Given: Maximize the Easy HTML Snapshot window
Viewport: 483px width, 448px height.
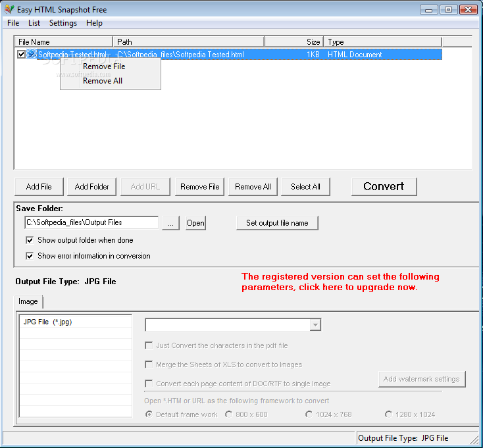Looking at the screenshot, I should pos(449,10).
